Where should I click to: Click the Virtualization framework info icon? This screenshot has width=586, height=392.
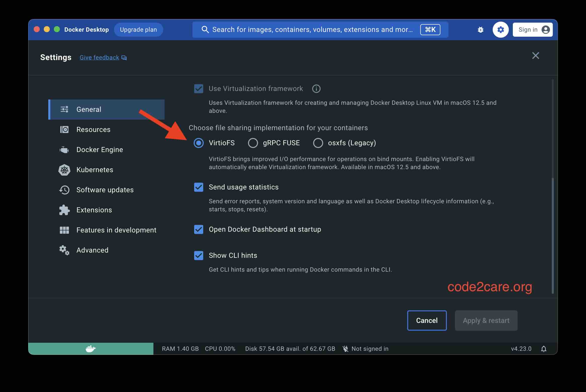[316, 89]
